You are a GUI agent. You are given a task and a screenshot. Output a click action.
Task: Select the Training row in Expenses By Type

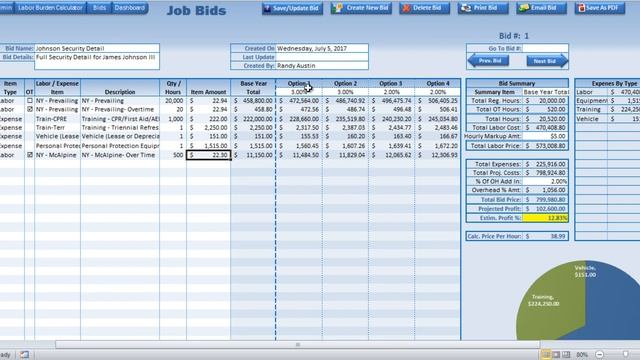coord(608,109)
